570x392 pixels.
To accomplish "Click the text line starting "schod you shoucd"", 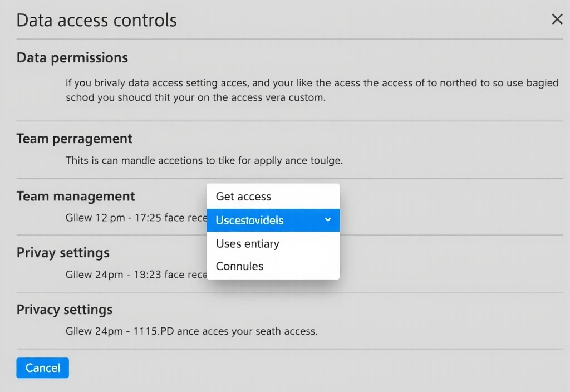I will pyautogui.click(x=195, y=96).
